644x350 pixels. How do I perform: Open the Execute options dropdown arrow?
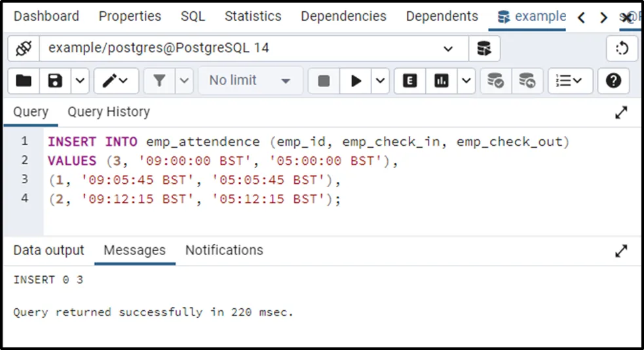381,80
